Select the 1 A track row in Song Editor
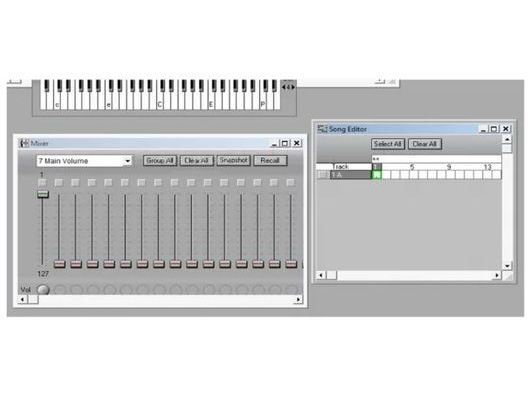The height and width of the screenshot is (400, 530). (351, 175)
